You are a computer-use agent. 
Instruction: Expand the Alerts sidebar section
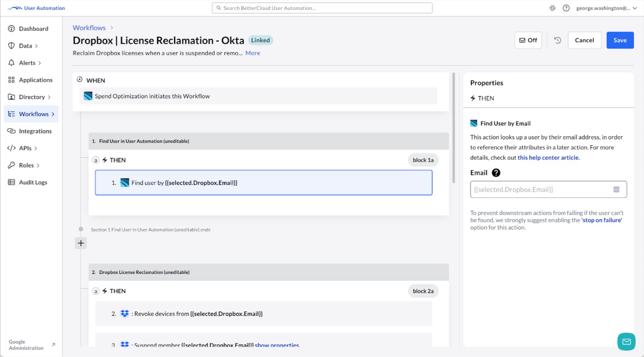click(27, 63)
